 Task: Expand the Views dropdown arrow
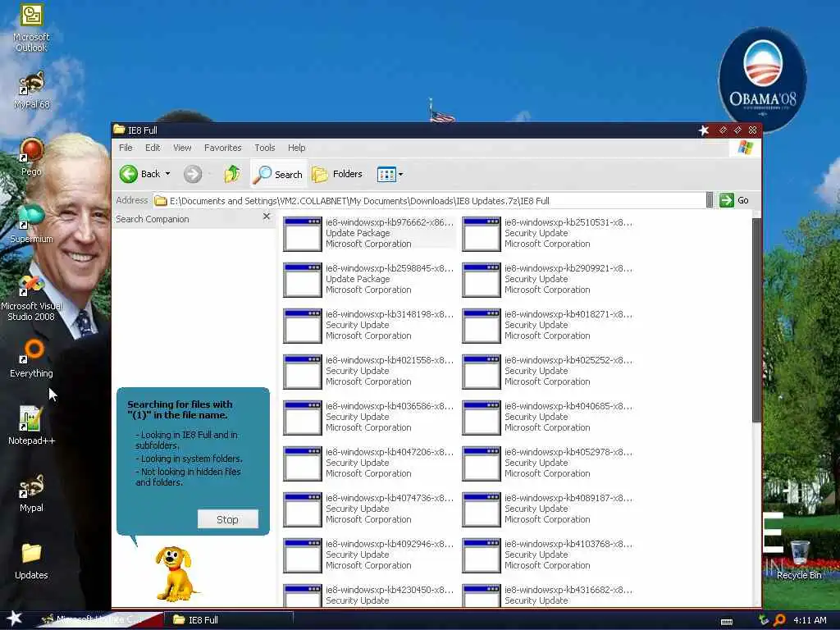tap(400, 174)
